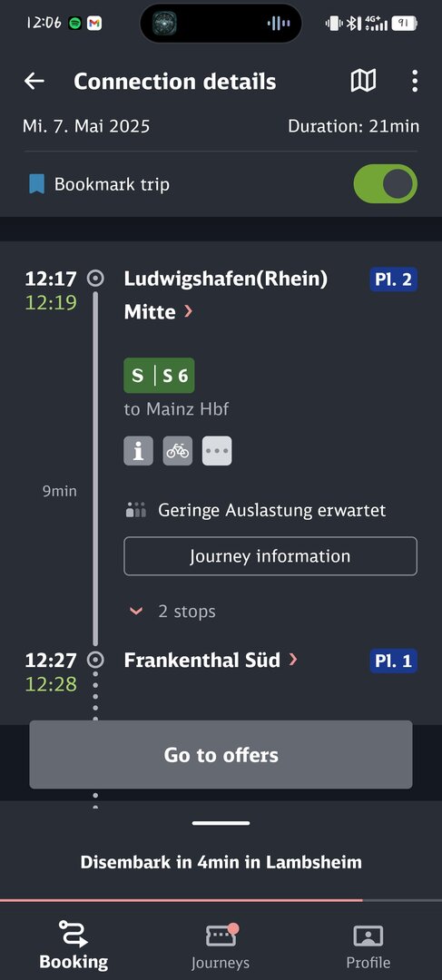
Task: Tap the more amenities ellipsis icon
Action: (217, 451)
